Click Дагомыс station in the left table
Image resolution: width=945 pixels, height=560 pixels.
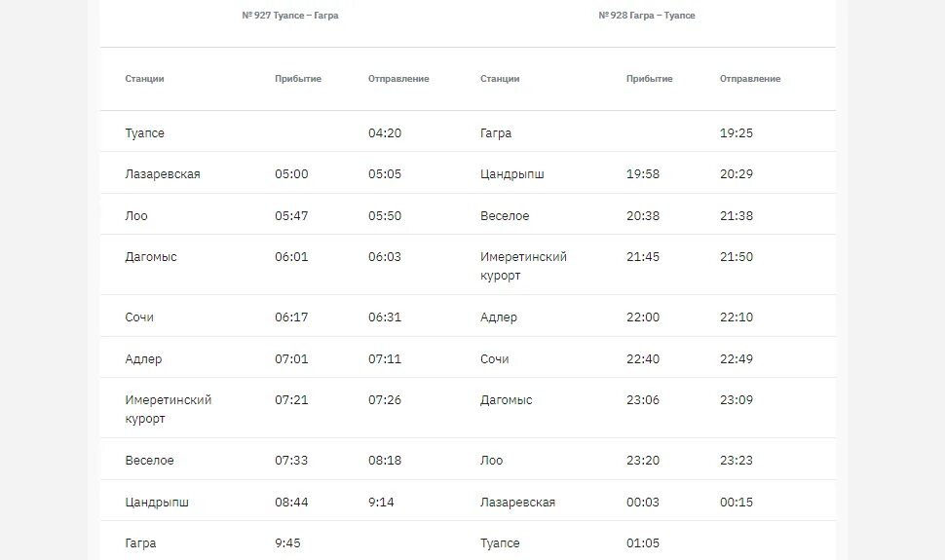coord(151,257)
